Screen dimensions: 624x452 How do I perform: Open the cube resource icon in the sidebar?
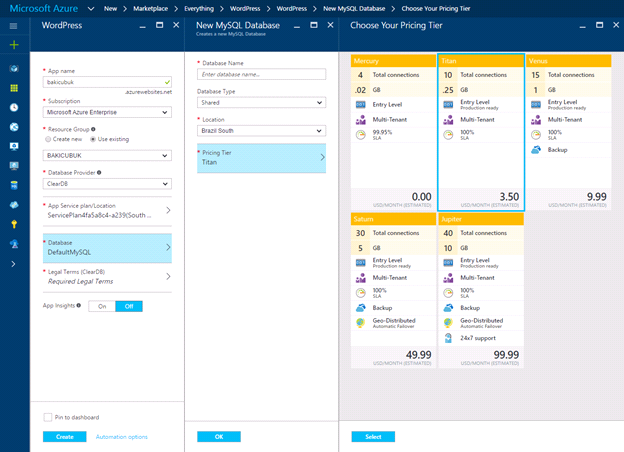click(14, 68)
